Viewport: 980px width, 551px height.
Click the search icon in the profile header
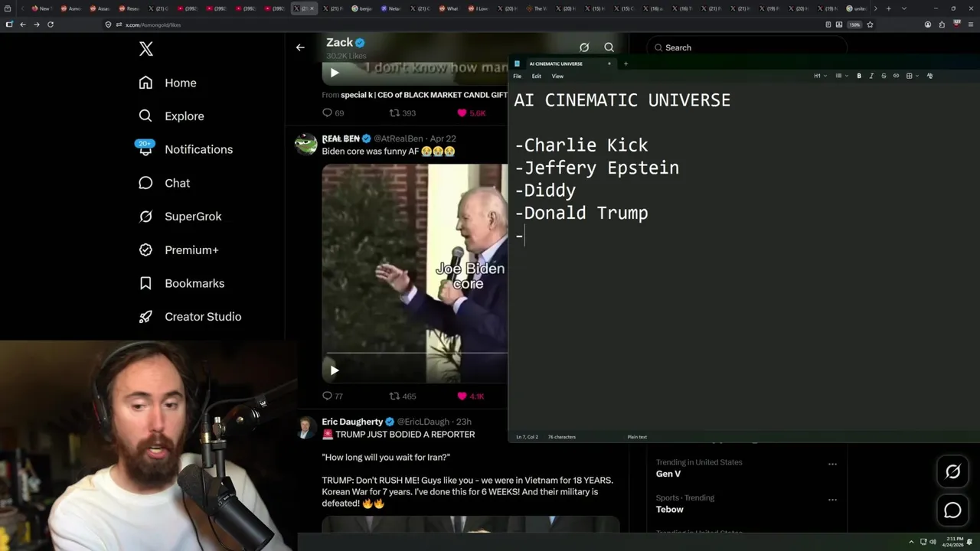609,47
